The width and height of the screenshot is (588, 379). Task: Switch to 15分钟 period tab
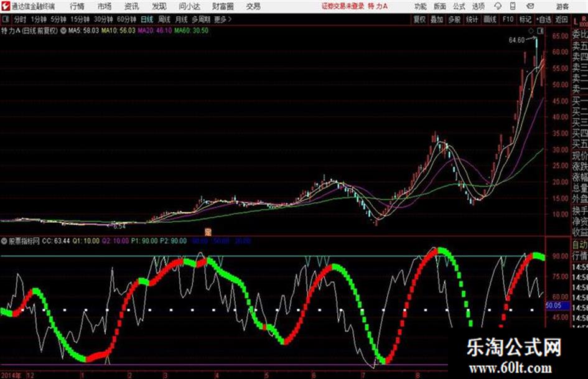point(80,19)
